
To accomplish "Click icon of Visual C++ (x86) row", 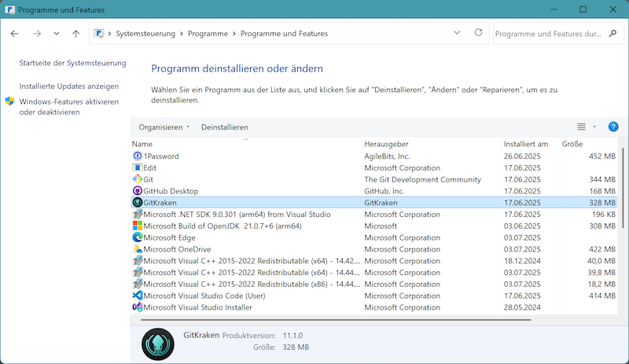I will [x=137, y=284].
